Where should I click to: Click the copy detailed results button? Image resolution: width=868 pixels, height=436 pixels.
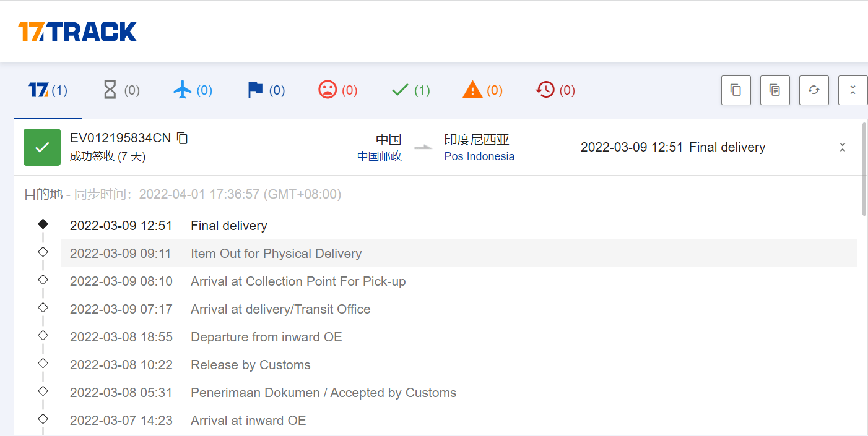775,90
